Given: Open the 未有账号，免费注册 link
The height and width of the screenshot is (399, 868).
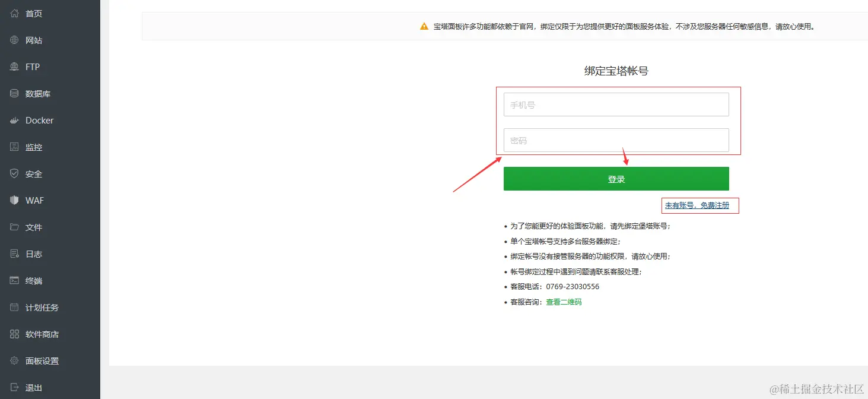Looking at the screenshot, I should pos(697,205).
